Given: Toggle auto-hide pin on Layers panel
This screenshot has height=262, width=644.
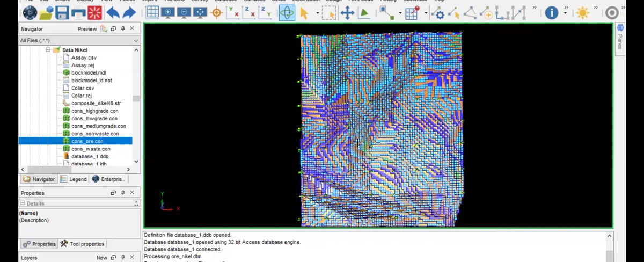Looking at the screenshot, I should (123, 258).
